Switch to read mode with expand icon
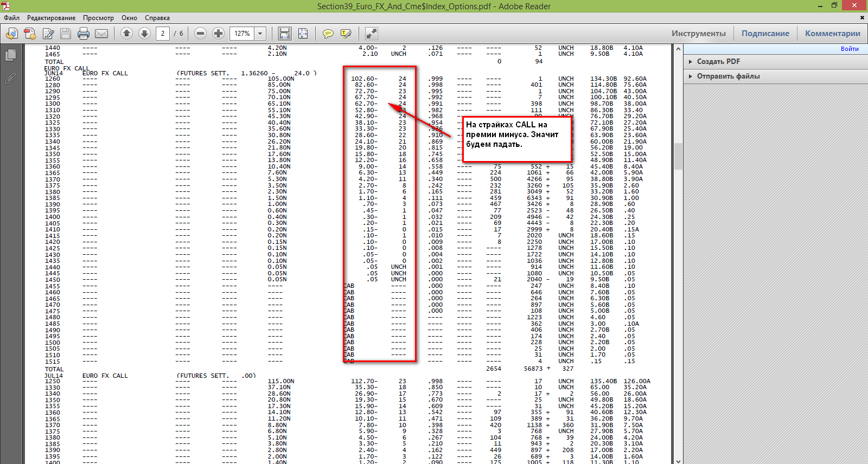 [x=372, y=34]
